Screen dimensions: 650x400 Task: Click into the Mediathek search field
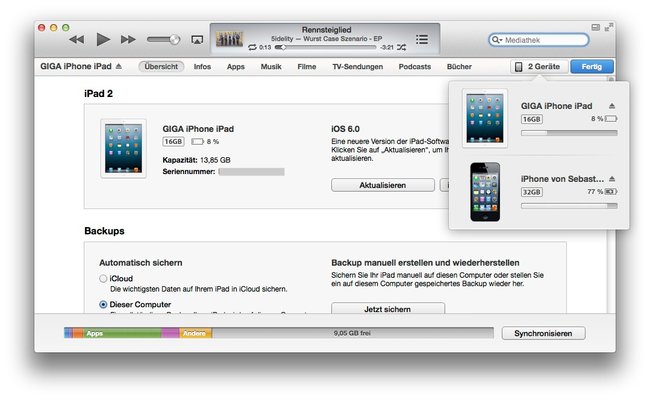pos(539,40)
